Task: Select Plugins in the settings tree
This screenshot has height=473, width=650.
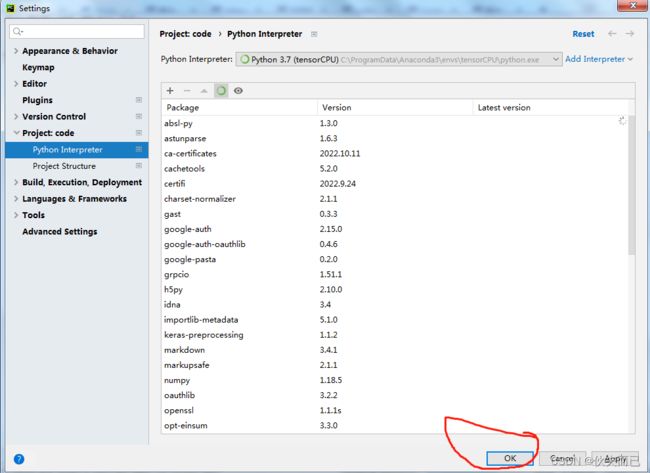Action: click(x=37, y=100)
